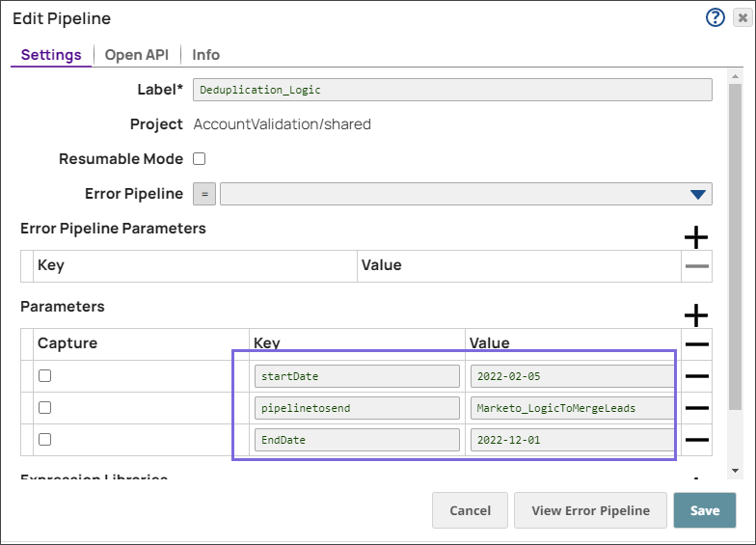This screenshot has width=756, height=545.
Task: Click the Capture column header
Action: click(67, 343)
